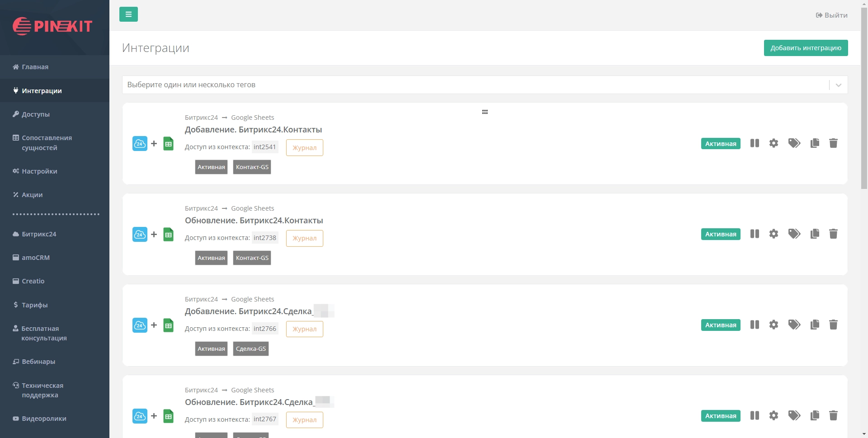Screen dimensions: 868x438
Task: Open the Доступы sidebar menu item
Action: coord(36,114)
